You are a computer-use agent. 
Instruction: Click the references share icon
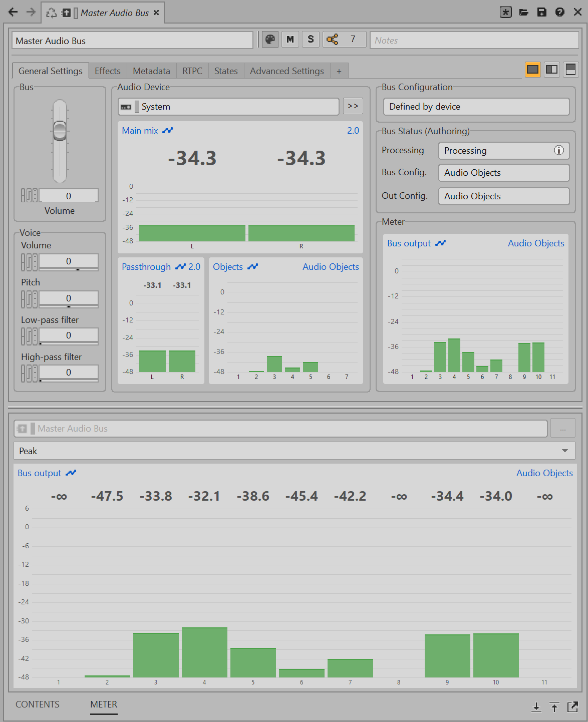click(332, 40)
